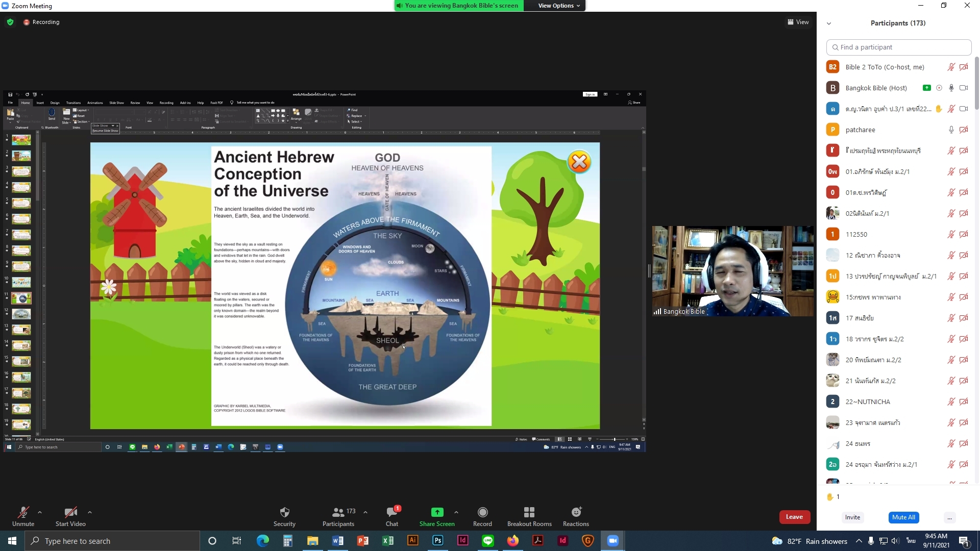Open Excel from the taskbar
Image resolution: width=980 pixels, height=551 pixels.
click(x=388, y=541)
